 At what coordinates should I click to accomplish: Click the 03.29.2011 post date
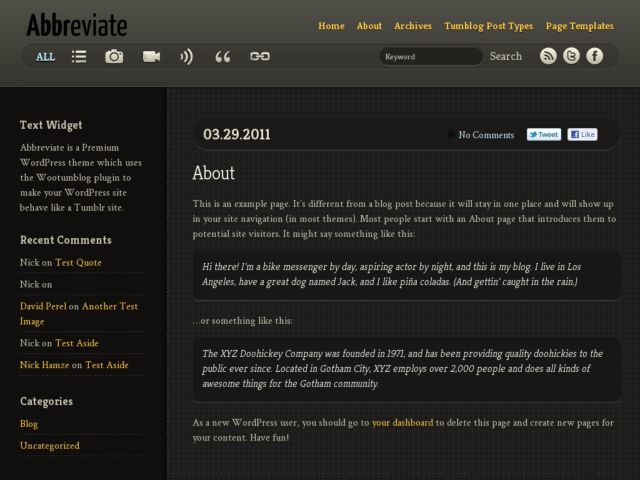coord(237,134)
